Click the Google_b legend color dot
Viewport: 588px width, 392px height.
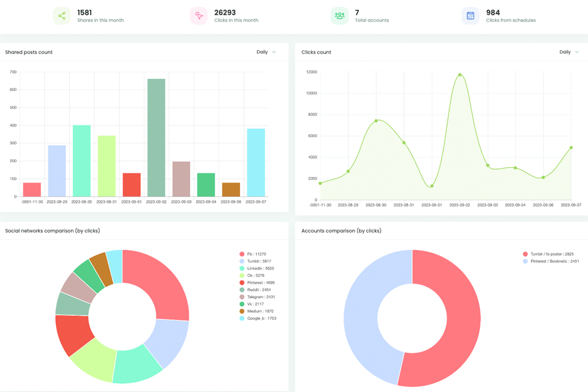point(242,318)
